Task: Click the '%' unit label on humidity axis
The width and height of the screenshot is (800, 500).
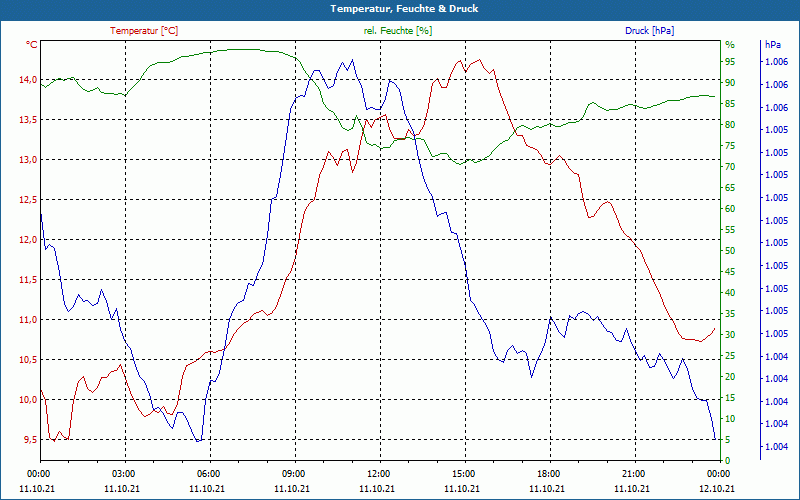Action: pyautogui.click(x=730, y=45)
